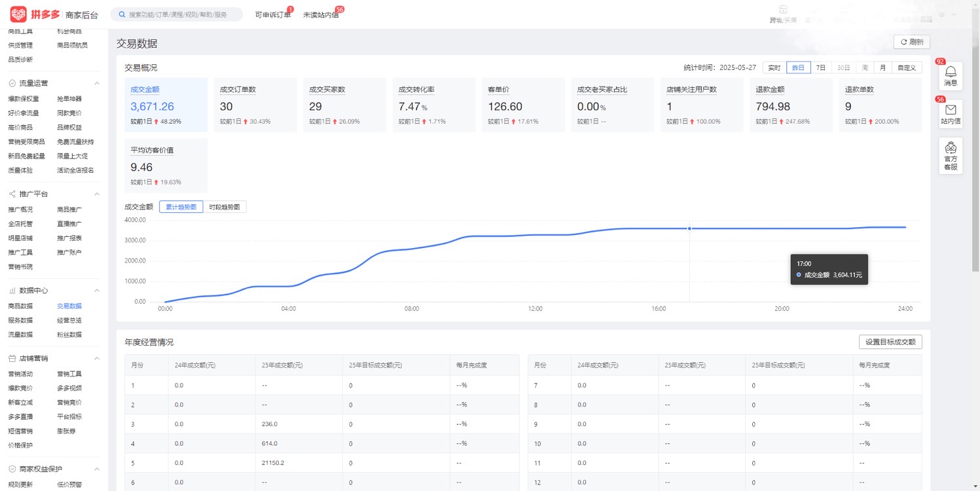Click the magnifier icon in the search bar
The image size is (980, 491).
tap(122, 14)
